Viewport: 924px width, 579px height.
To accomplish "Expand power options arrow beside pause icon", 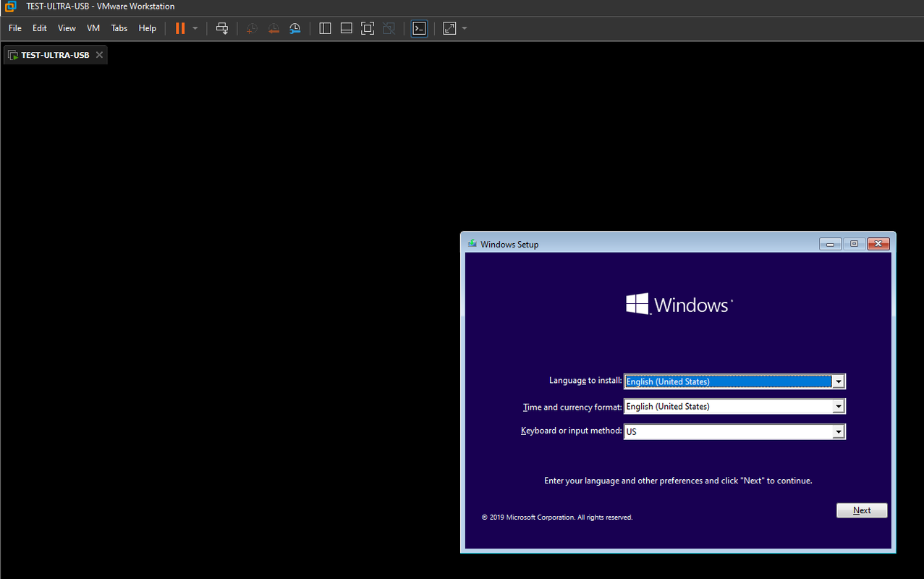I will [195, 28].
